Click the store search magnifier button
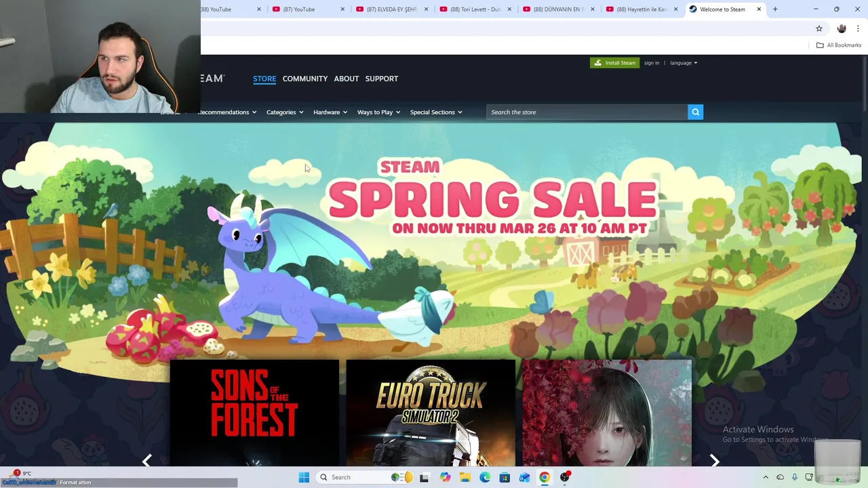Image resolution: width=868 pixels, height=488 pixels. [x=695, y=113]
